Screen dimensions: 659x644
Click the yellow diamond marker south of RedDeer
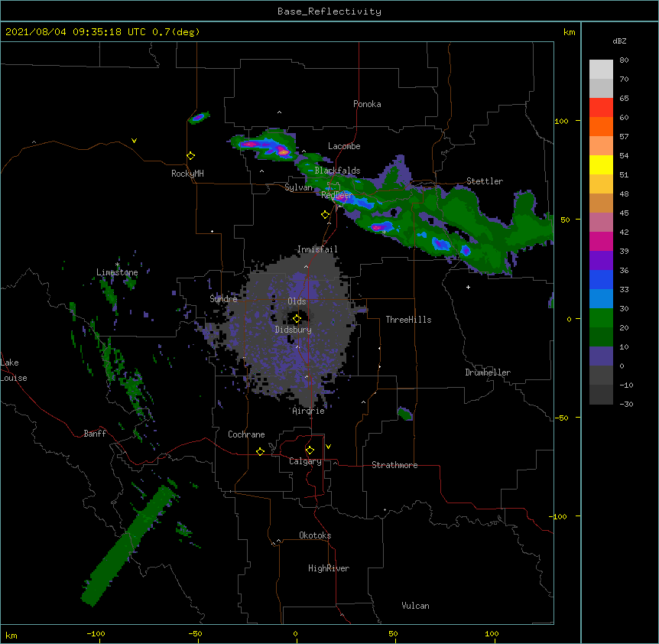point(326,215)
